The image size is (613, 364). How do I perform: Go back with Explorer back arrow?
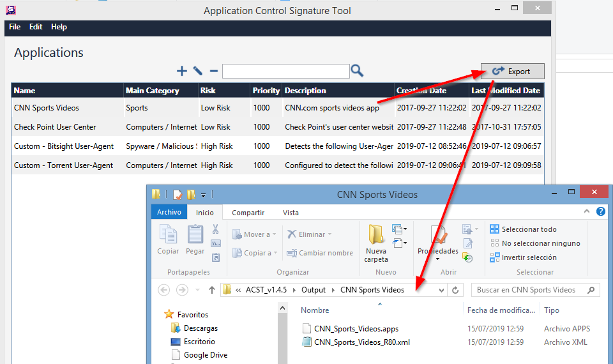tap(164, 290)
